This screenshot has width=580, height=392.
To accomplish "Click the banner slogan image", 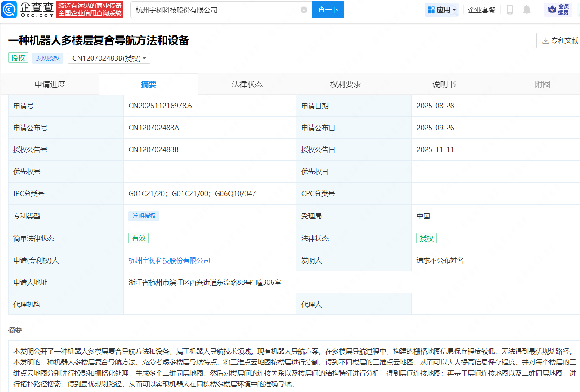I will tap(90, 9).
